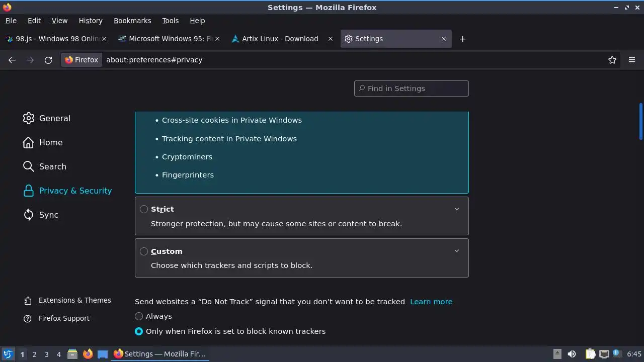Click the taskbar clock showing 6:45
The height and width of the screenshot is (362, 644).
634,354
